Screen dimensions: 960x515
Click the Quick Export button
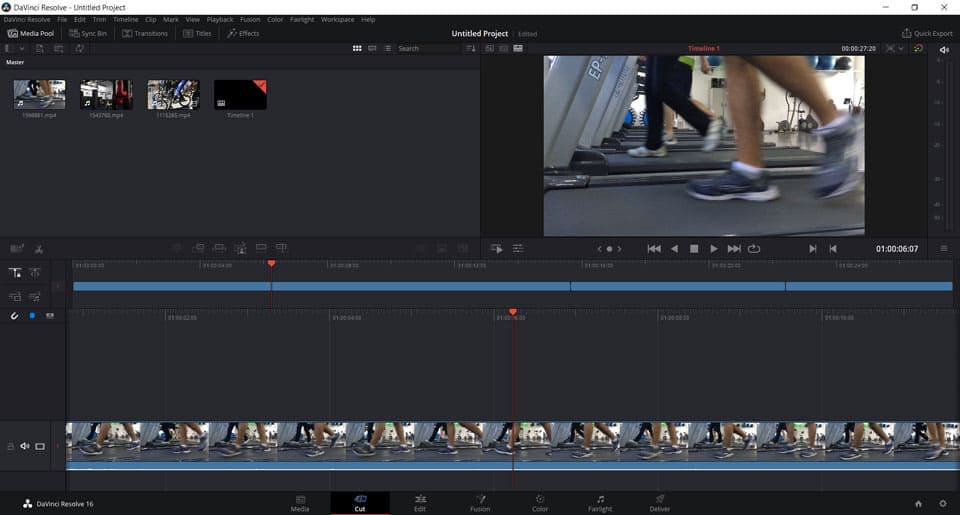click(926, 33)
